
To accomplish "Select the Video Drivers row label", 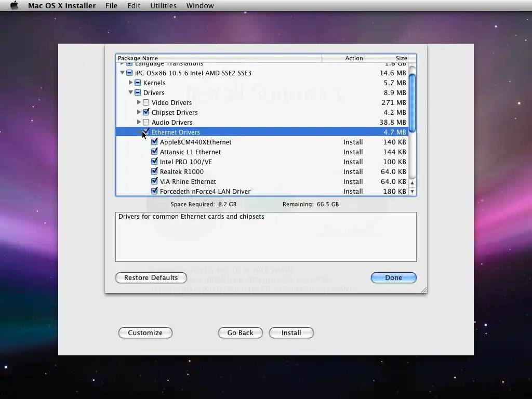I will click(171, 102).
